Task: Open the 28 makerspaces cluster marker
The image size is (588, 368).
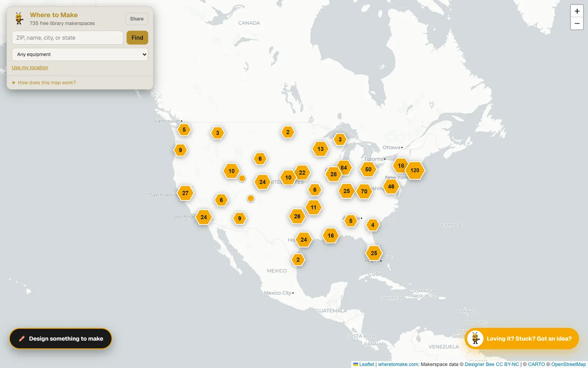Action: pos(333,174)
